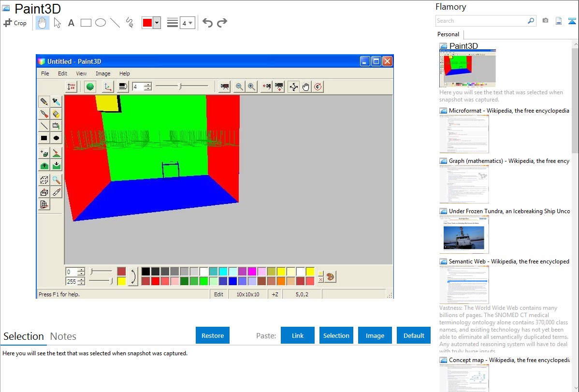Redo the last undone action
This screenshot has height=392, width=579.
click(x=222, y=23)
